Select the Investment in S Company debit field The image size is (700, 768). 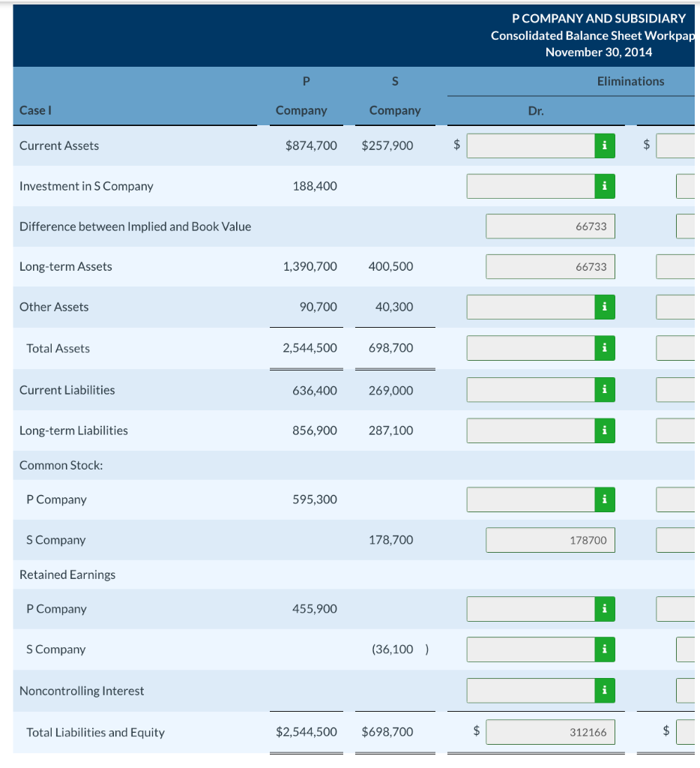[532, 186]
